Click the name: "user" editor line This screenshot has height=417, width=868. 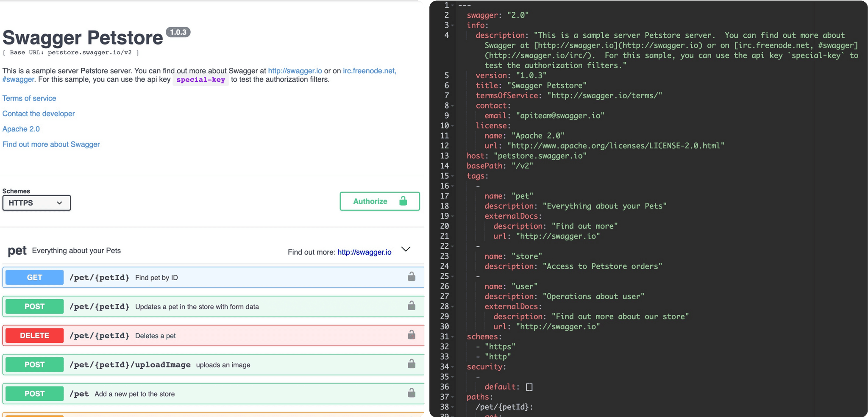coord(511,286)
